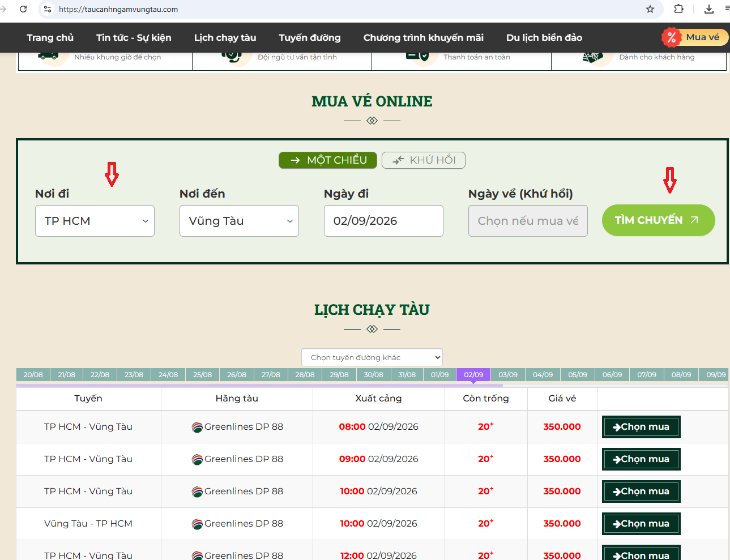This screenshot has height=560, width=730.
Task: Select the 31/08 date tab
Action: point(407,375)
